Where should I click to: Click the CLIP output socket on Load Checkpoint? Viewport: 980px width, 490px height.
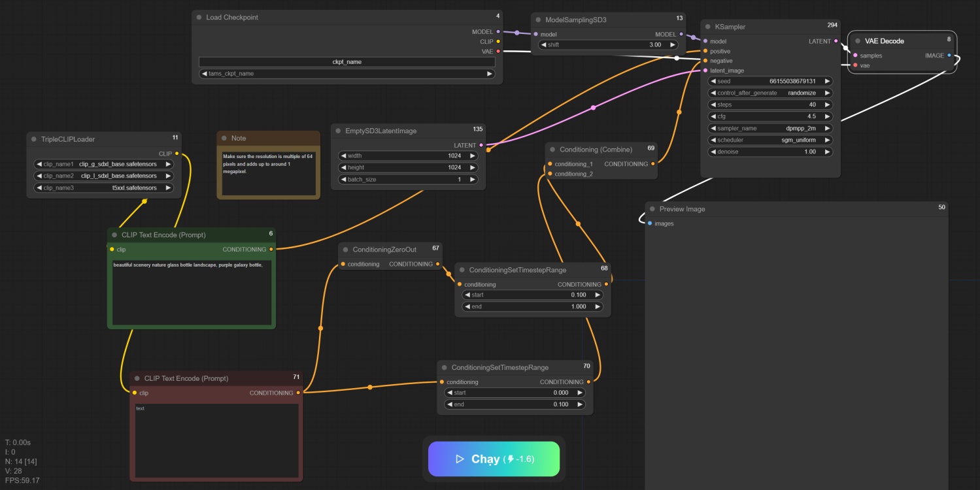(x=498, y=41)
